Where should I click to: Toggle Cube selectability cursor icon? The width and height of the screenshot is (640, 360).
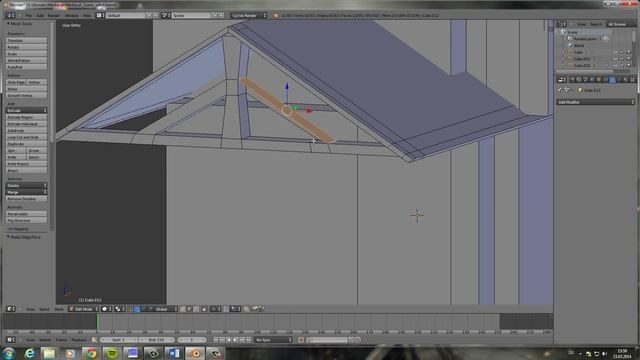click(x=622, y=52)
